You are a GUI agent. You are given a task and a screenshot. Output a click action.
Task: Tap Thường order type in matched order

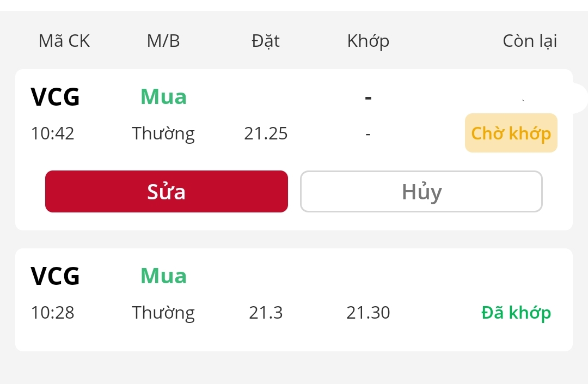(x=163, y=313)
